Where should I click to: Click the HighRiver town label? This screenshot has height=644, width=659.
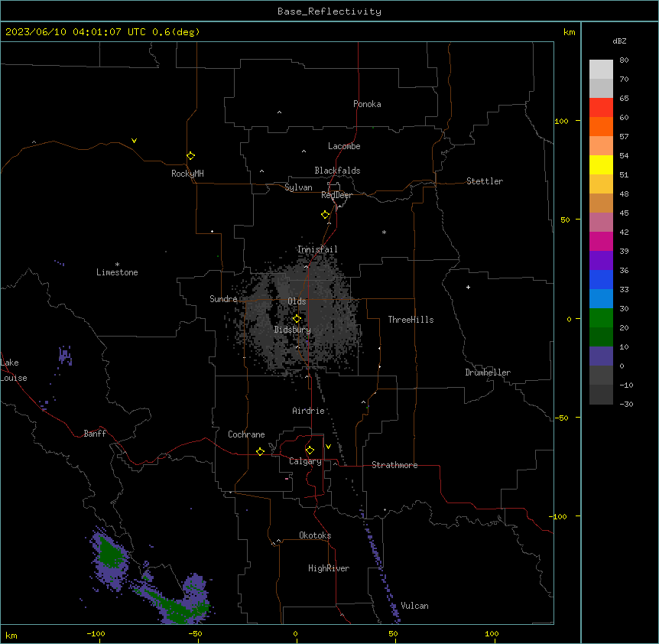point(329,568)
